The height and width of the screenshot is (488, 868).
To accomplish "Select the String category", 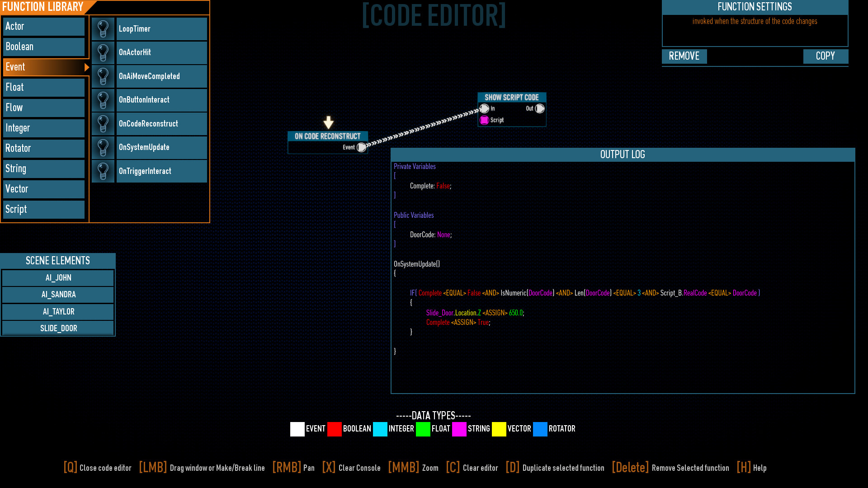I will click(x=44, y=169).
